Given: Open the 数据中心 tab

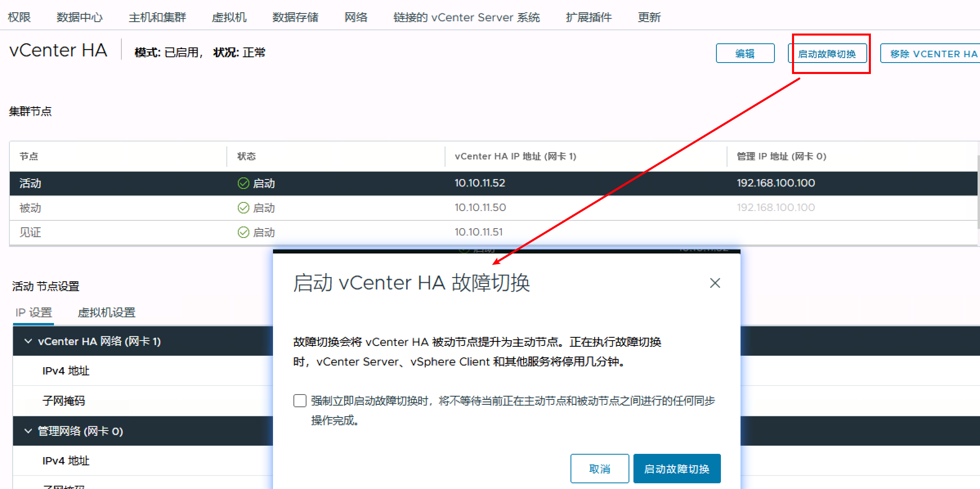Looking at the screenshot, I should 79,17.
